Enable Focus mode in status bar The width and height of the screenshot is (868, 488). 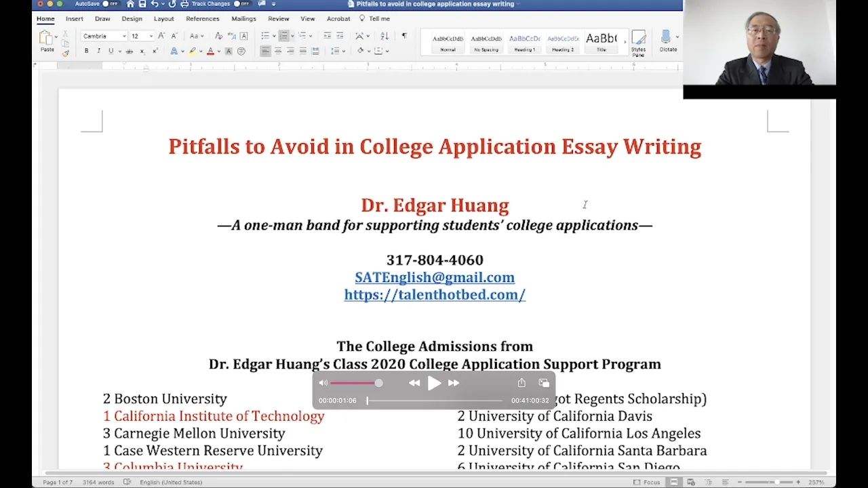click(x=647, y=482)
